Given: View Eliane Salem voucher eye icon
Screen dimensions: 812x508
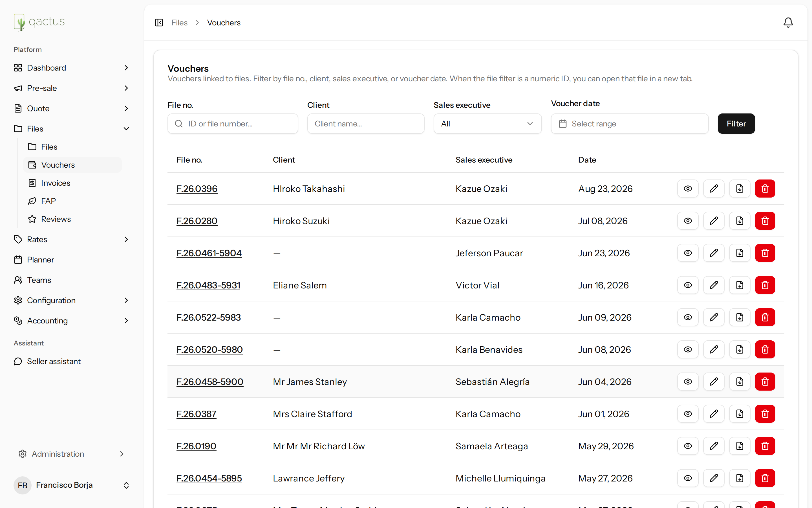Looking at the screenshot, I should [x=688, y=285].
